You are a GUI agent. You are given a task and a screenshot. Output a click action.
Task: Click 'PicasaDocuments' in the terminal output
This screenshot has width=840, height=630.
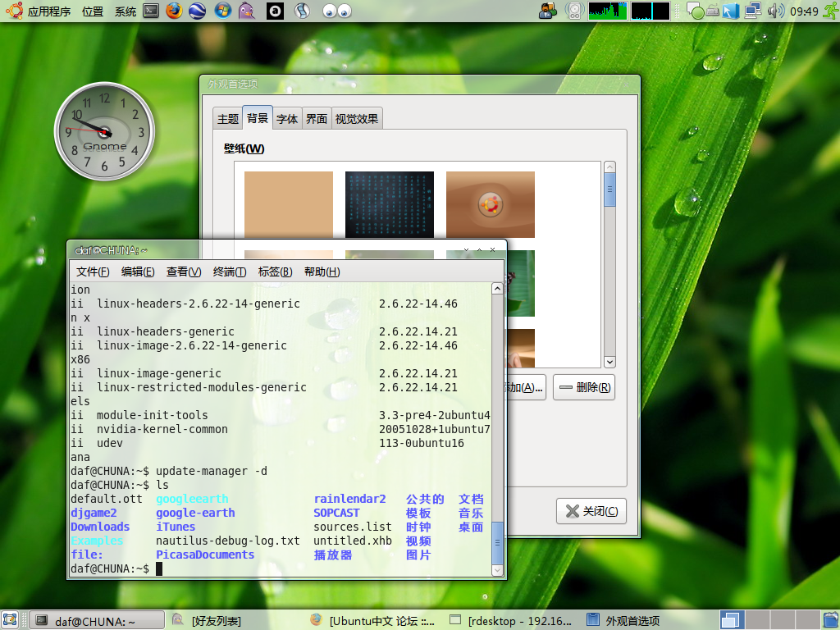point(205,555)
